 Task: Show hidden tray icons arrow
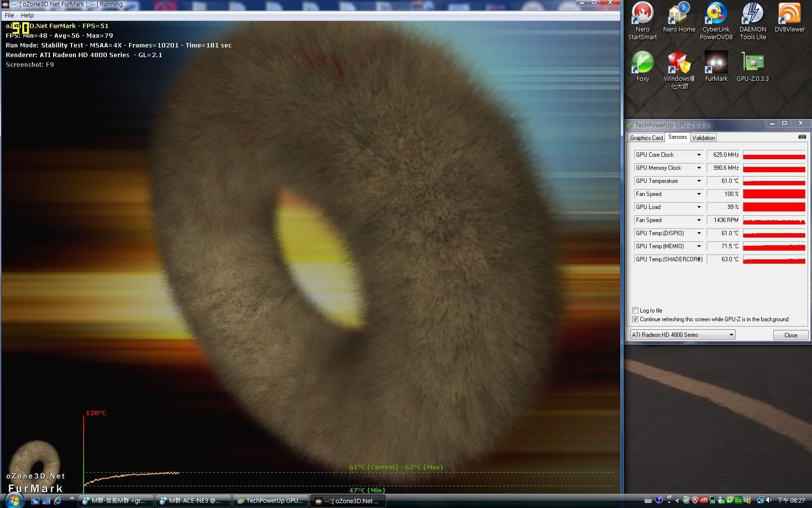[x=677, y=501]
